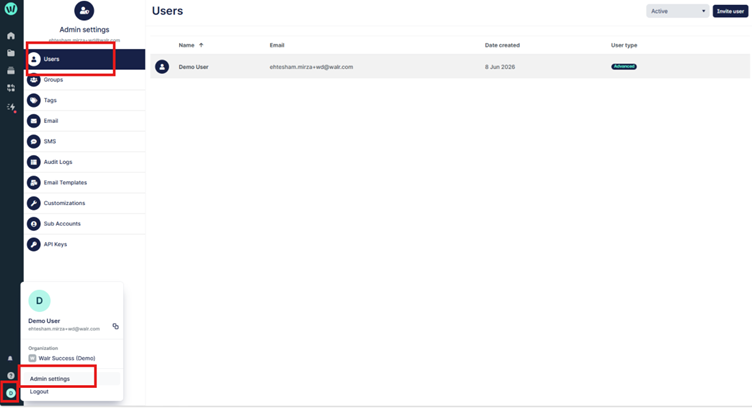This screenshot has width=752, height=420.
Task: Click the Demo User name in table
Action: [x=193, y=67]
